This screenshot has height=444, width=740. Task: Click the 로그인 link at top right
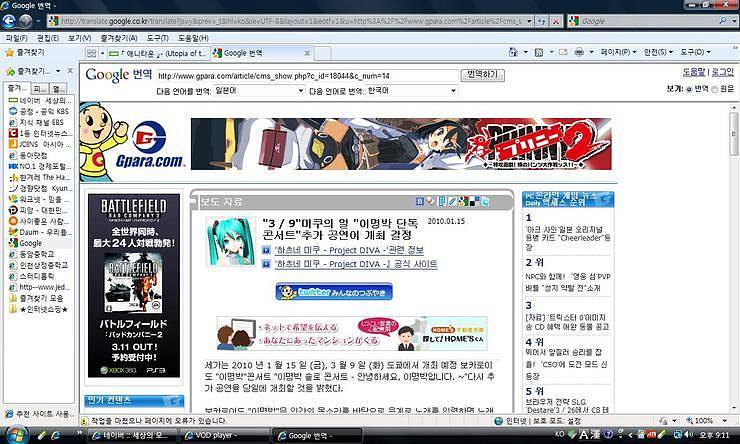pyautogui.click(x=723, y=72)
